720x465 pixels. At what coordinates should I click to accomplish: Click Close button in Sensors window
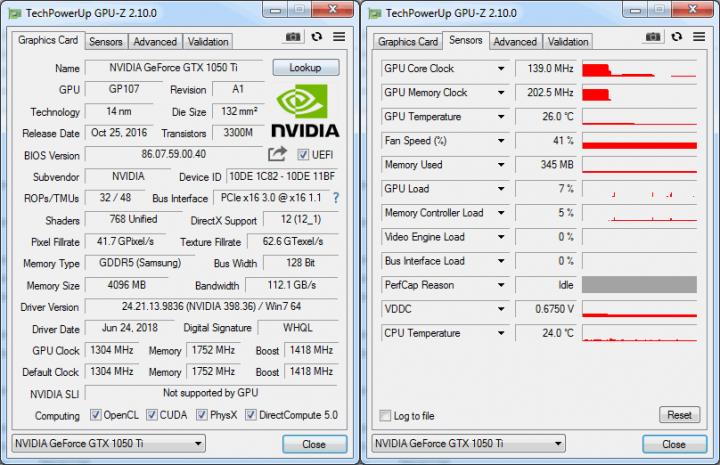[675, 444]
